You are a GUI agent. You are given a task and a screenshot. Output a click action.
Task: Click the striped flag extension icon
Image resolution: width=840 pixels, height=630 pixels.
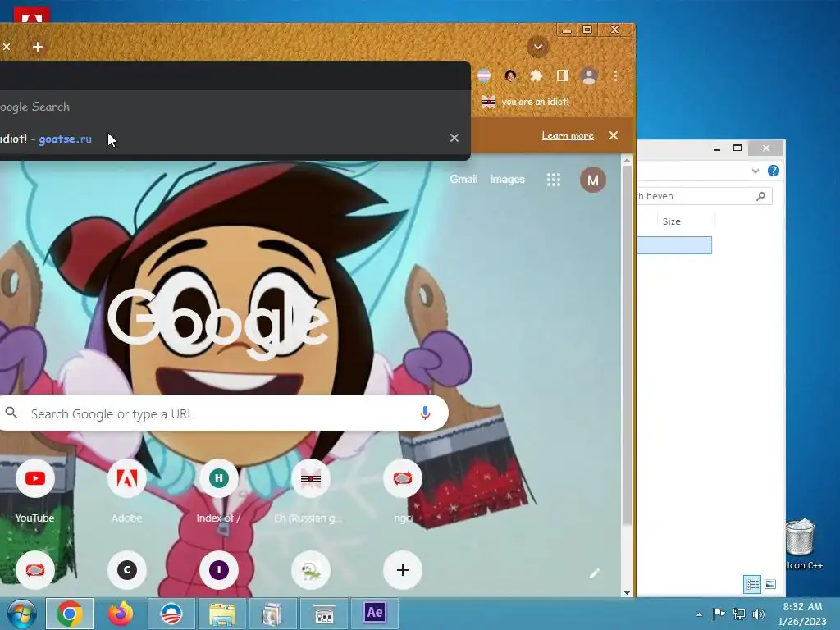(484, 75)
